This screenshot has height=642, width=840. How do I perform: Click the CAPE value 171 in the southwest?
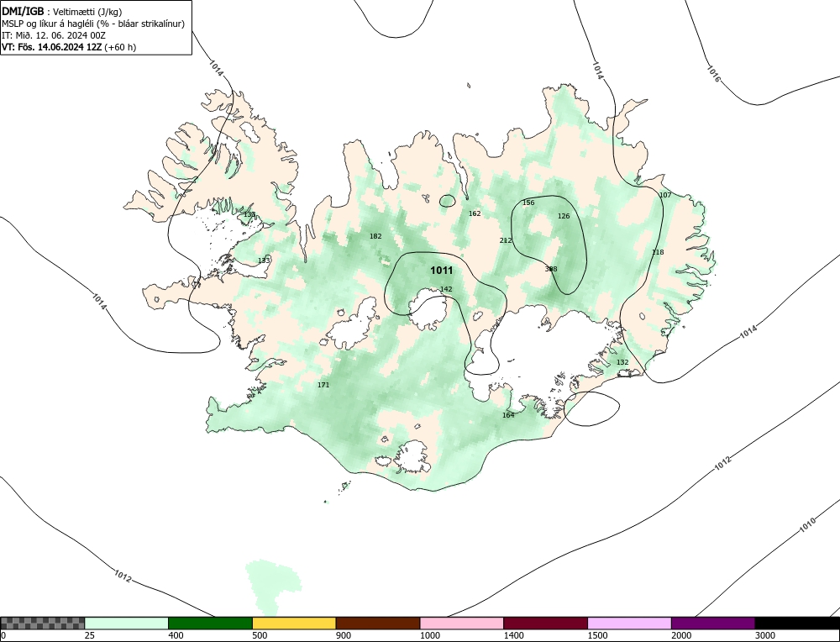[323, 386]
